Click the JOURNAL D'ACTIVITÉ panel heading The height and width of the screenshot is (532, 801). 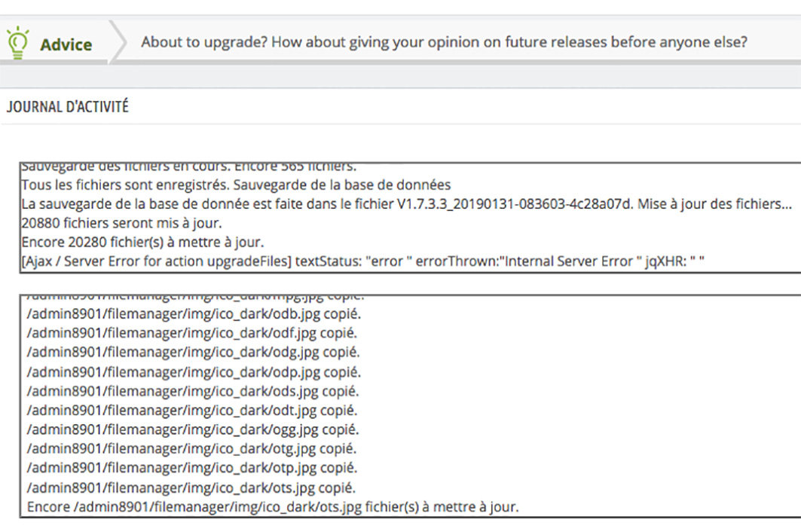(x=67, y=107)
